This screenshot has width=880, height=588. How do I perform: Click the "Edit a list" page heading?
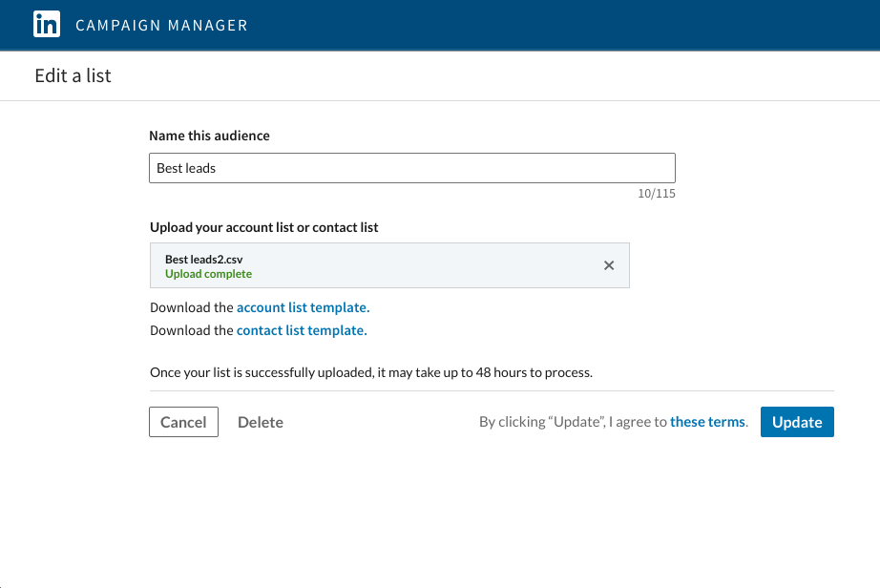73,75
